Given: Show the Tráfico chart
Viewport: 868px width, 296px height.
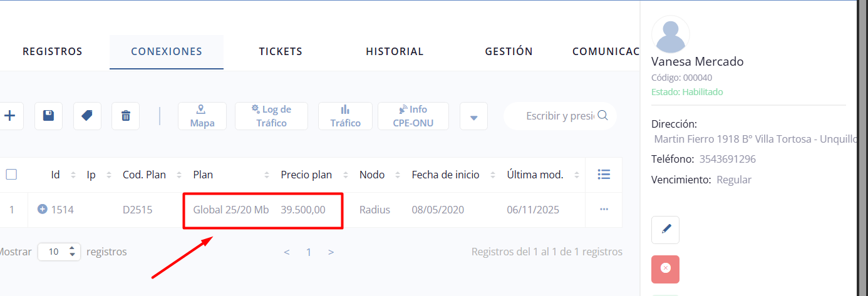Looking at the screenshot, I should [345, 116].
